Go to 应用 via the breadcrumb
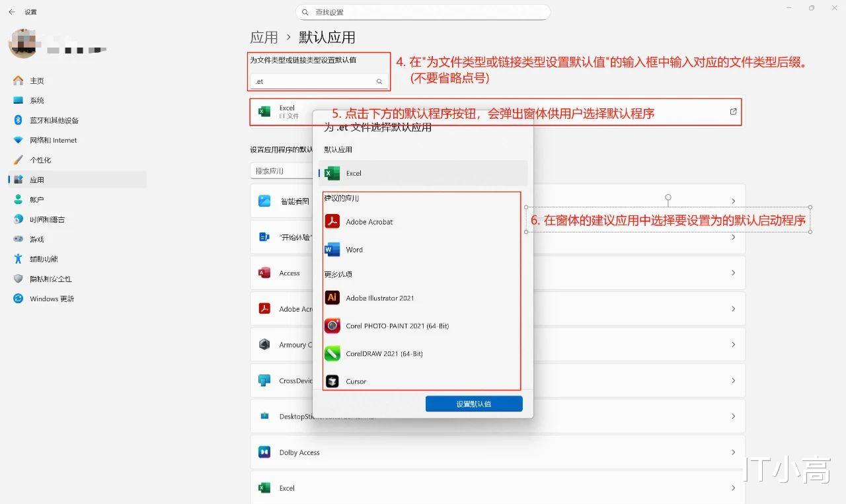 [x=264, y=37]
